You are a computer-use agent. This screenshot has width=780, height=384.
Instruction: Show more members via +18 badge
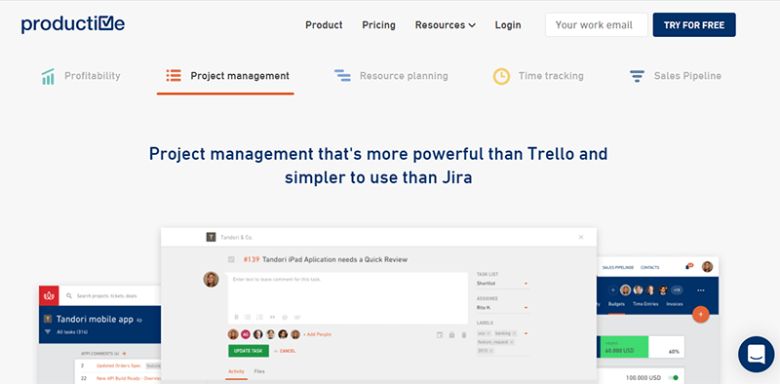click(677, 290)
